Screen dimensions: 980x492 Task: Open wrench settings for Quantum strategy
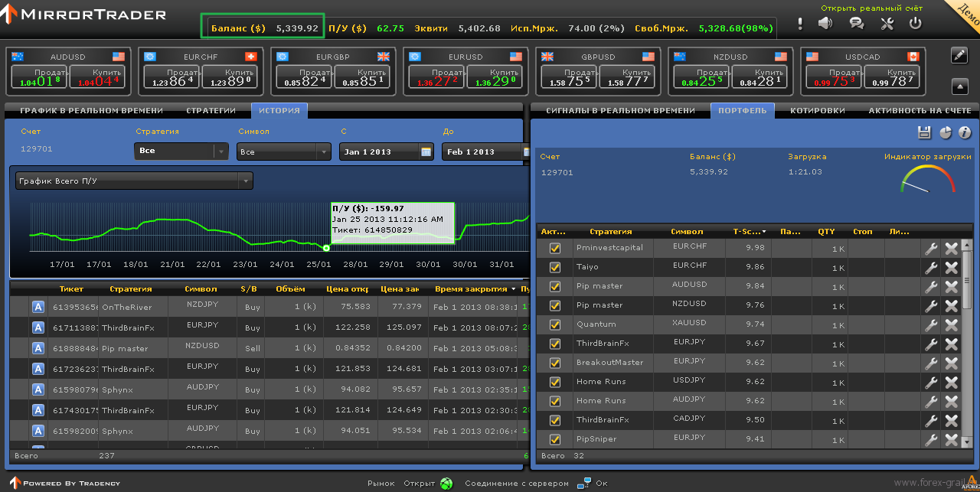(x=931, y=324)
